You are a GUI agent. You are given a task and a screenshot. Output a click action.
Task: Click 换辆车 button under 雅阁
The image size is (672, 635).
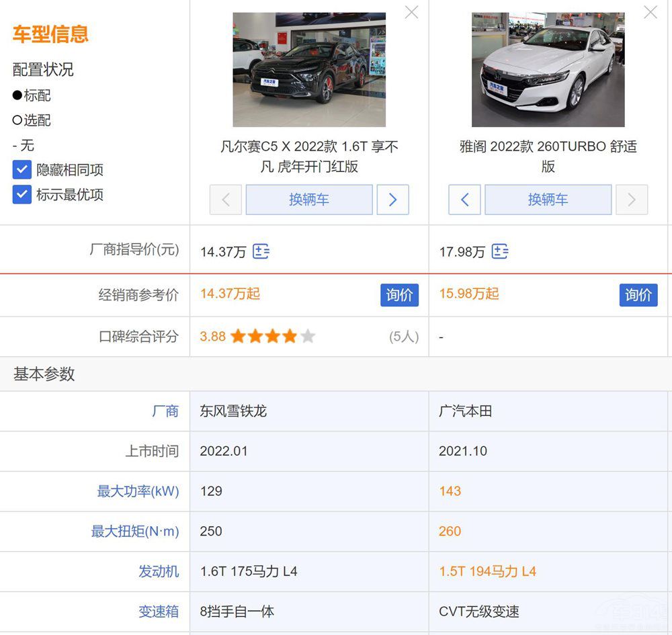pyautogui.click(x=548, y=200)
